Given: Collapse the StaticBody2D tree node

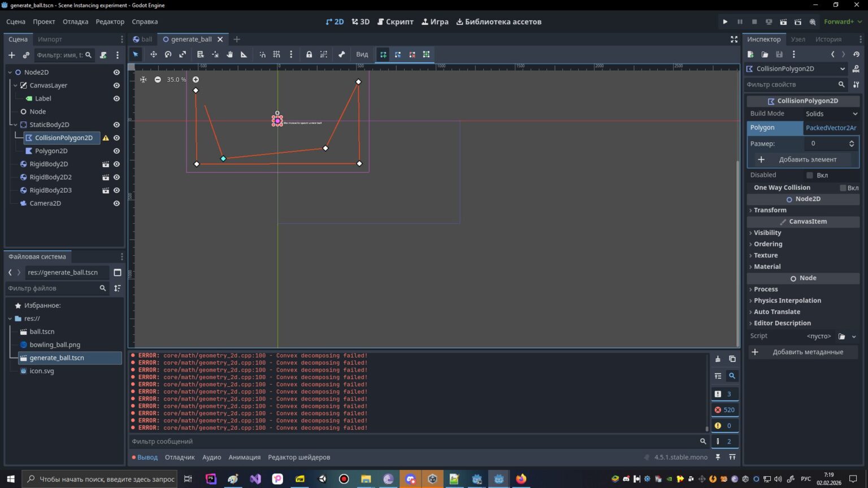Looking at the screenshot, I should (16, 125).
